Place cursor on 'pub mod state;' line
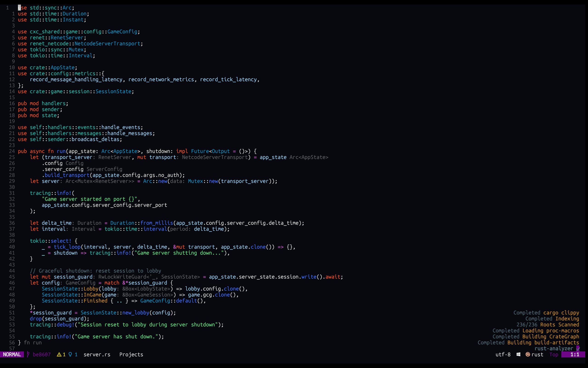Screen dimensions: 588x368 click(39, 115)
